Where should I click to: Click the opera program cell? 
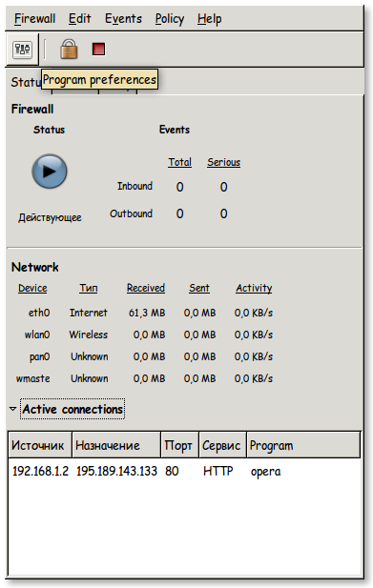pos(265,472)
